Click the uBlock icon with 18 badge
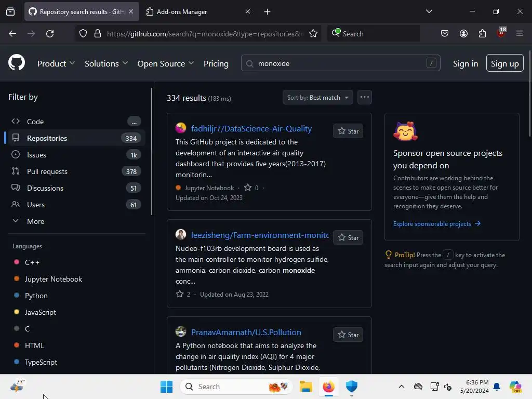 pos(501,33)
